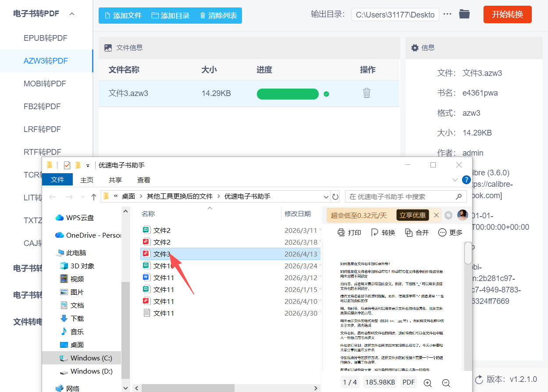Click 桌面 in the address bar breadcrumb
Image resolution: width=548 pixels, height=392 pixels.
point(128,196)
